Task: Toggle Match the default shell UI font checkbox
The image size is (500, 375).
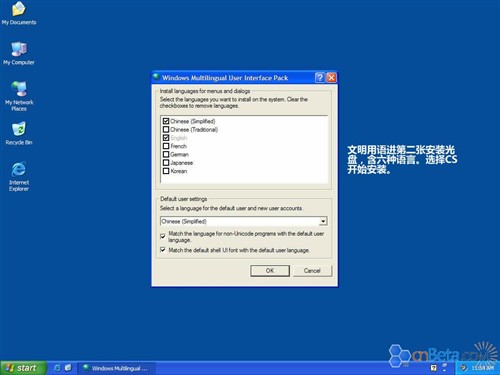Action: tap(163, 250)
